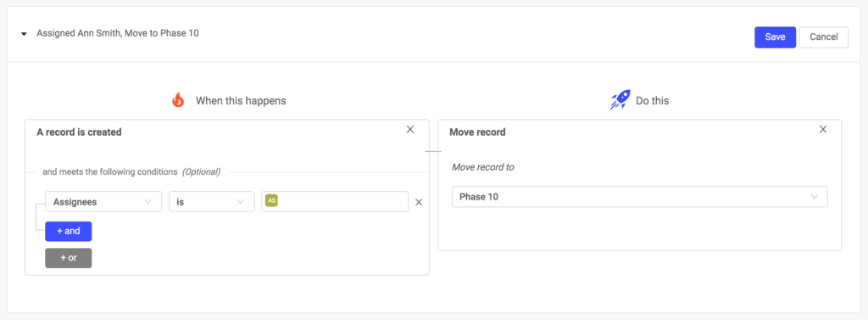Open the Assignees field dropdown

[103, 202]
